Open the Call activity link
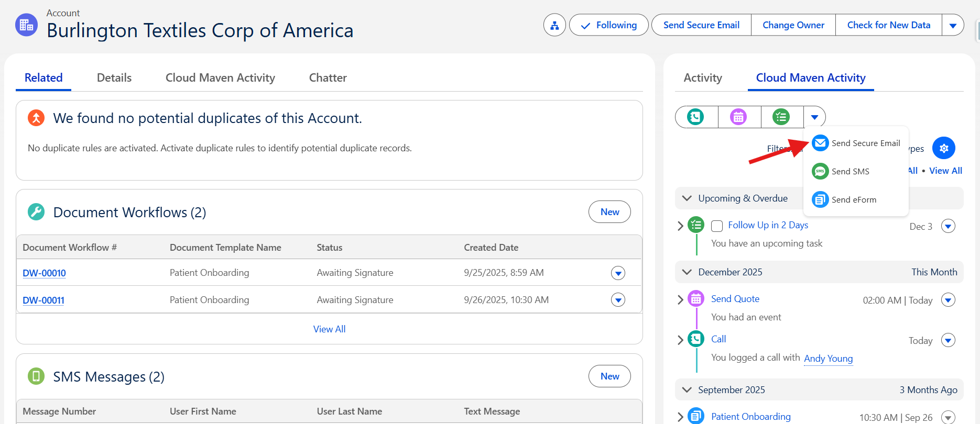Image resolution: width=980 pixels, height=424 pixels. (718, 339)
